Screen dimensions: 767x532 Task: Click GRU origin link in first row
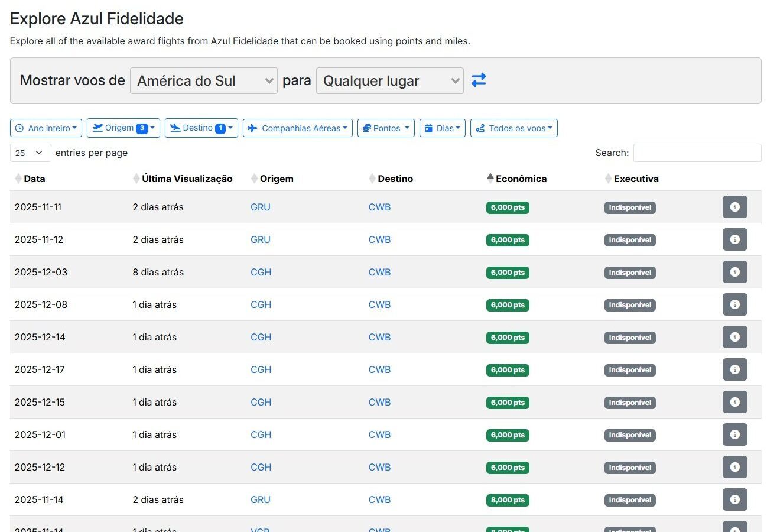(261, 207)
